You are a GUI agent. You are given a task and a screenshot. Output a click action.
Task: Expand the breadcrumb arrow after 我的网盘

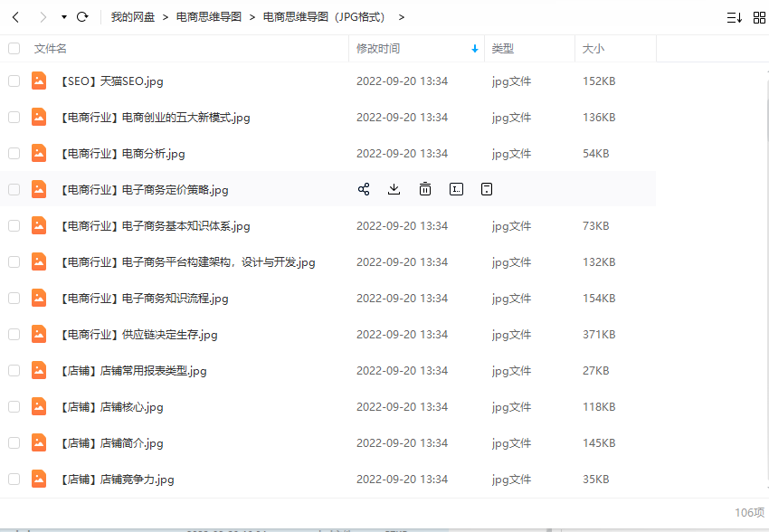click(166, 18)
